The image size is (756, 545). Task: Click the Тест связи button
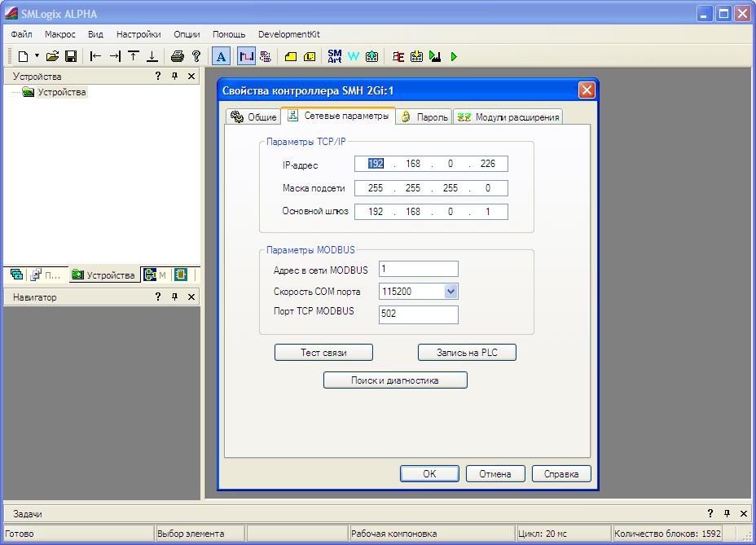coord(323,353)
